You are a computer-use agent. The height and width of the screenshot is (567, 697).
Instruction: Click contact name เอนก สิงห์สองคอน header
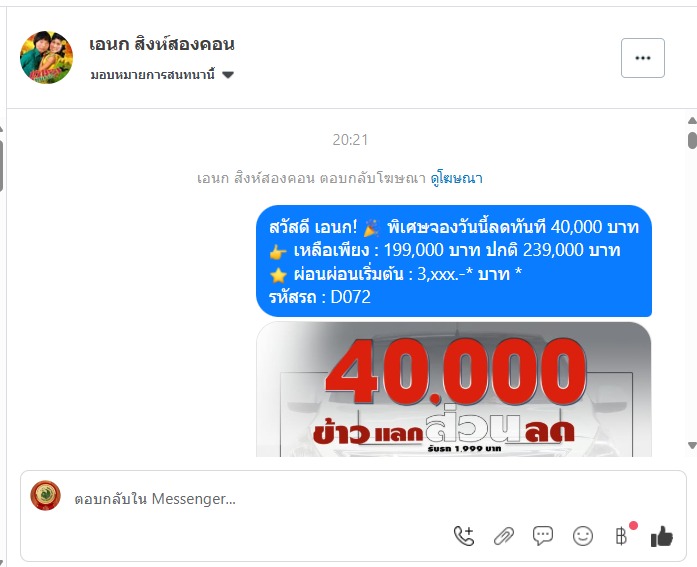162,44
